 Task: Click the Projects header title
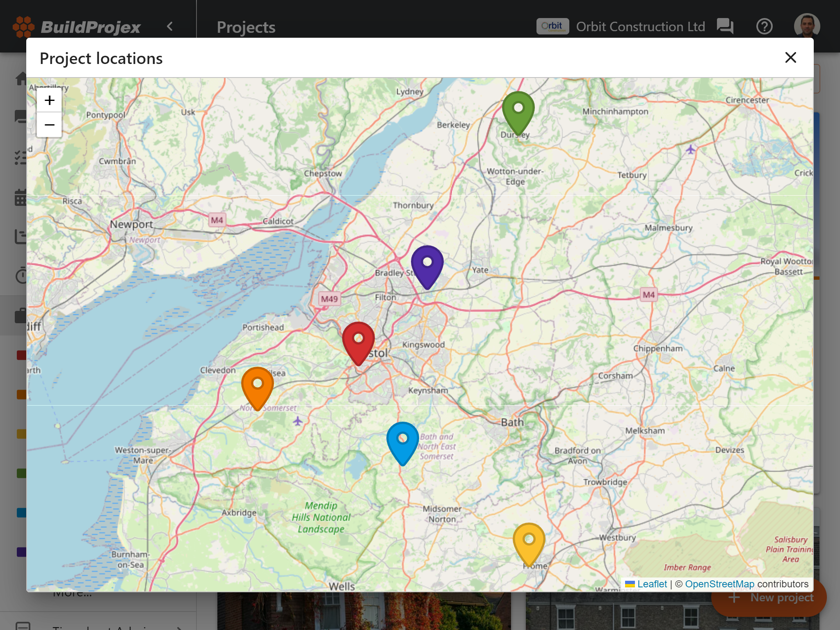(x=246, y=27)
